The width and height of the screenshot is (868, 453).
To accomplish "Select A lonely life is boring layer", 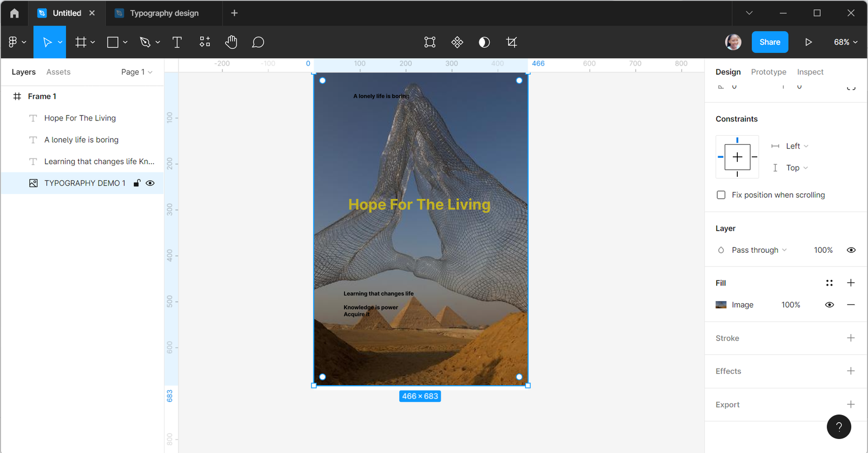I will (82, 140).
